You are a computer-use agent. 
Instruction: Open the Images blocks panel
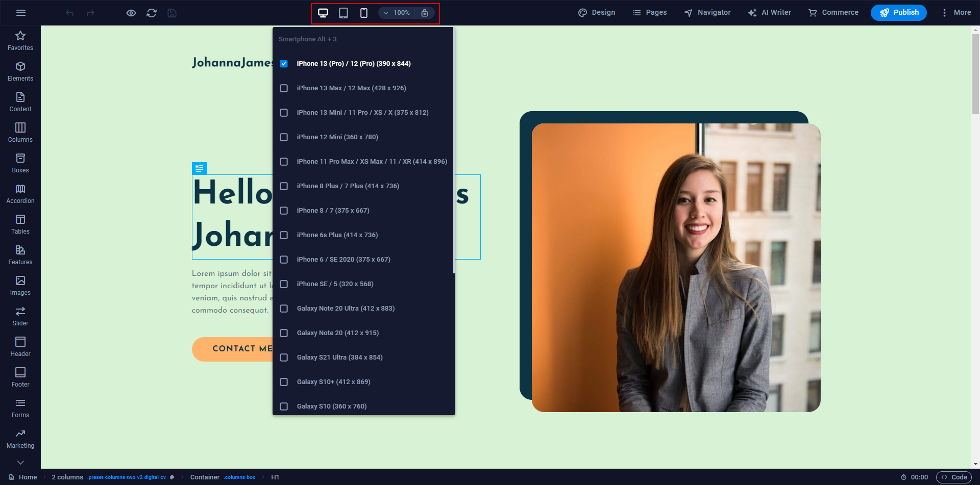20,286
